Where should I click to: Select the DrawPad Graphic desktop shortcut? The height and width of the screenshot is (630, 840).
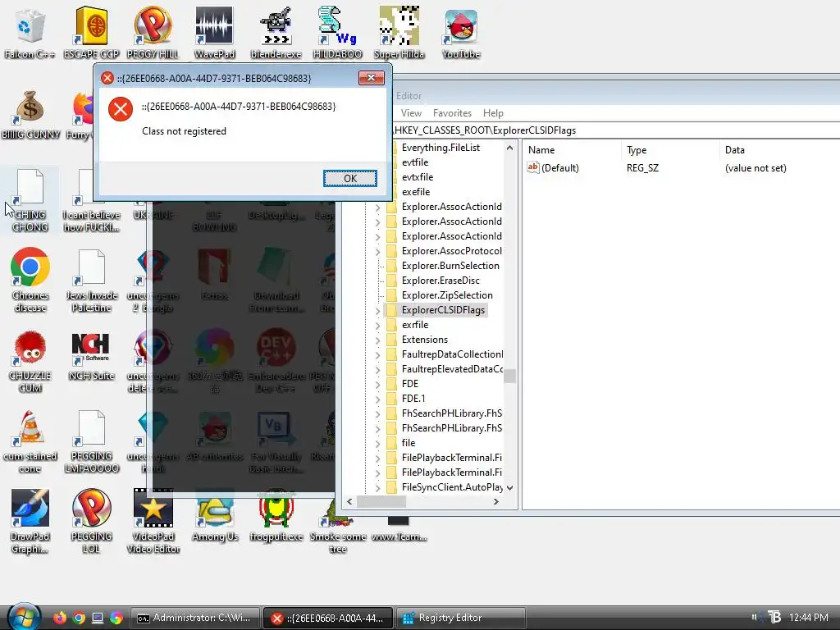tap(30, 522)
